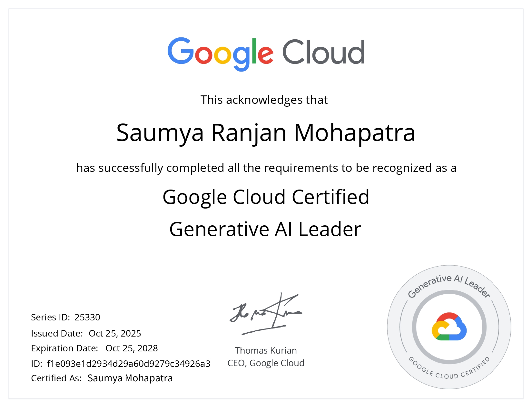Click the blue capital G in logo
532x411 pixels.
(x=180, y=52)
